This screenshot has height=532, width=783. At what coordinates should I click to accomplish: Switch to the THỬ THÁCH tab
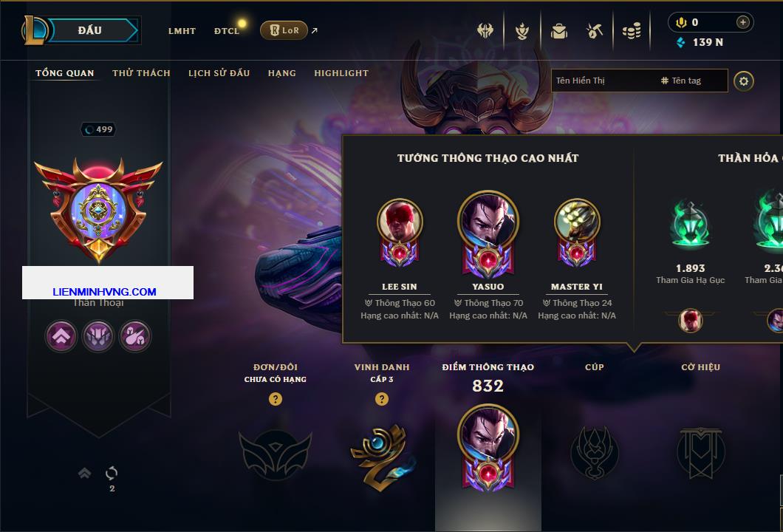click(x=141, y=73)
